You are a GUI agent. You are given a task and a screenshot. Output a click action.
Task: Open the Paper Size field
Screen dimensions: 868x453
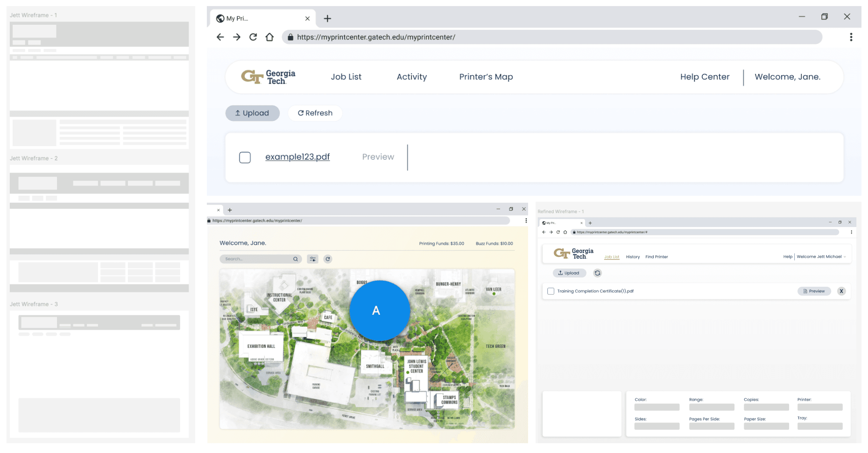tap(766, 426)
